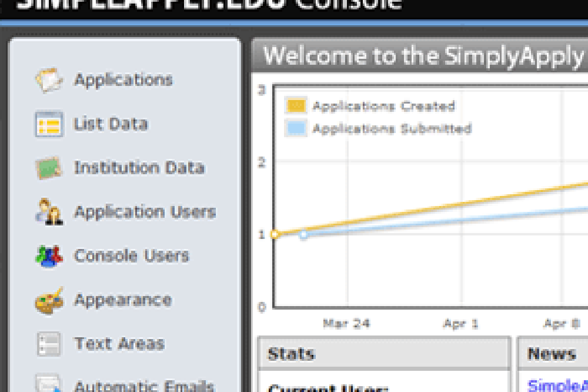Click the Applications Created legend label
Image resolution: width=588 pixels, height=392 pixels.
tap(384, 107)
